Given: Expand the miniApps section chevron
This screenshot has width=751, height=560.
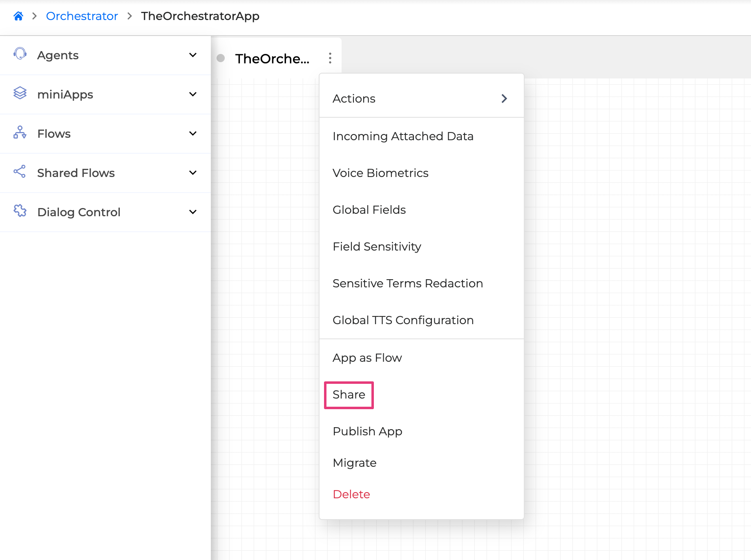Looking at the screenshot, I should coord(193,94).
